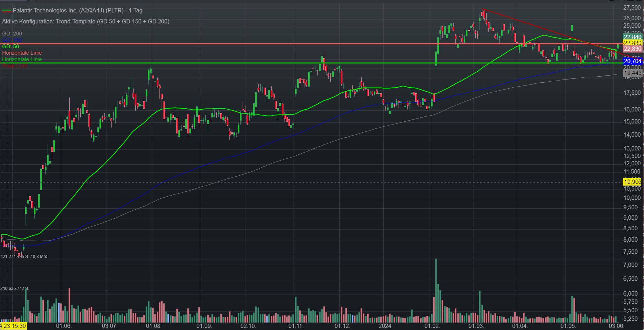Click the 210.635.742 S. volume label
This screenshot has width=644, height=330.
15,288
